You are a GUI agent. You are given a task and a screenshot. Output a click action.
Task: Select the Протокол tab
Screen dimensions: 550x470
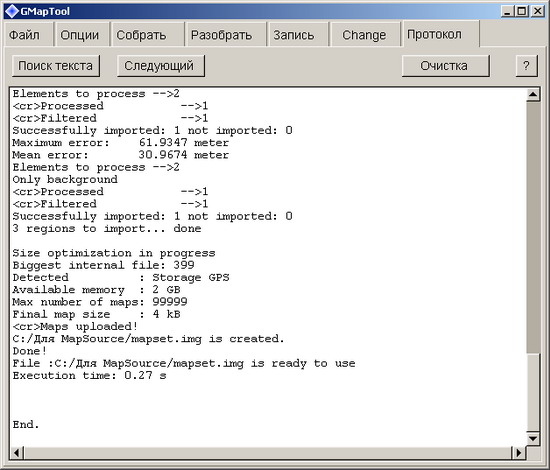pos(441,34)
